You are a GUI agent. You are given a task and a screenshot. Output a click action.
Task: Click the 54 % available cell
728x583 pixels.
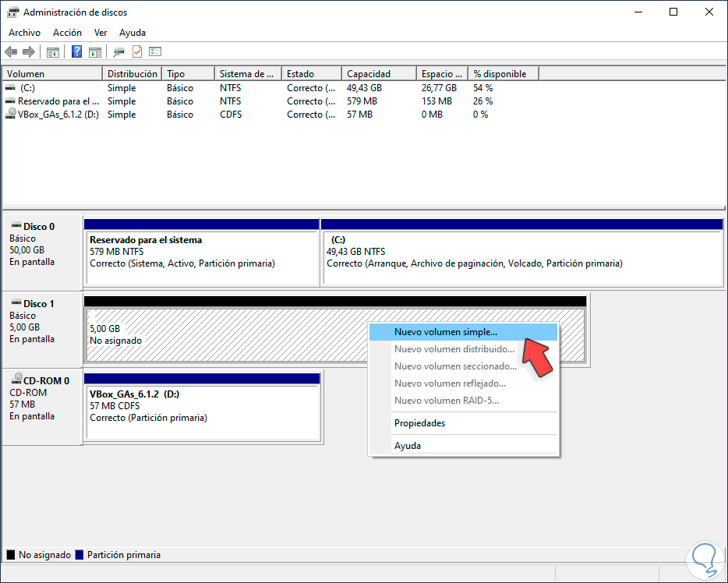482,88
